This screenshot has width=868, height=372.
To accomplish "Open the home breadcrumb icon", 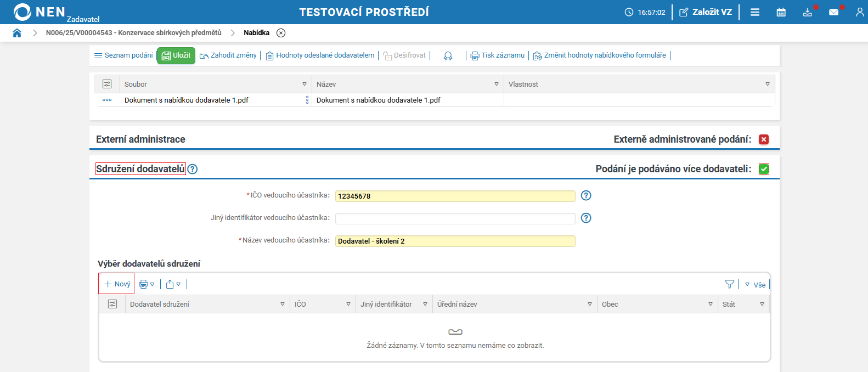I will pos(17,33).
